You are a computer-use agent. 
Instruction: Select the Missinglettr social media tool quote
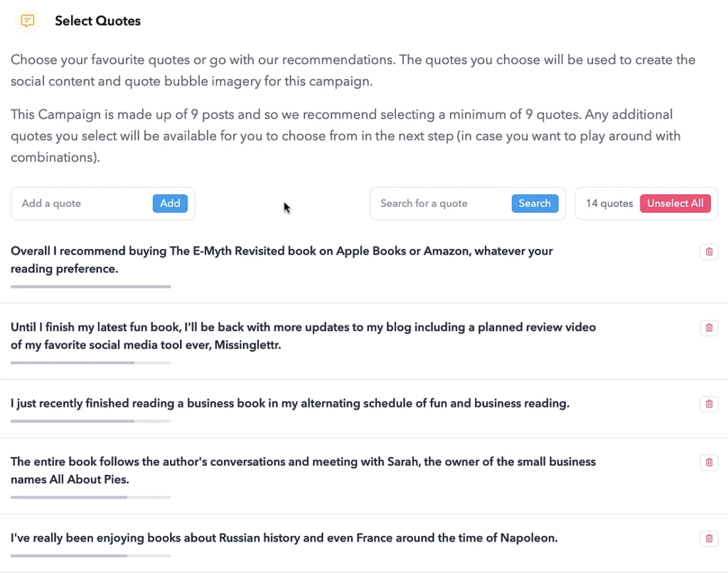click(303, 336)
